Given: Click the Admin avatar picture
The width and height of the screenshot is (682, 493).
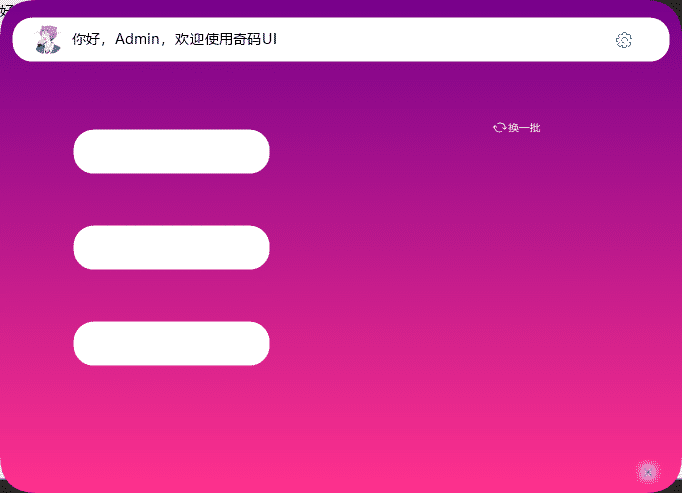Looking at the screenshot, I should (48, 40).
